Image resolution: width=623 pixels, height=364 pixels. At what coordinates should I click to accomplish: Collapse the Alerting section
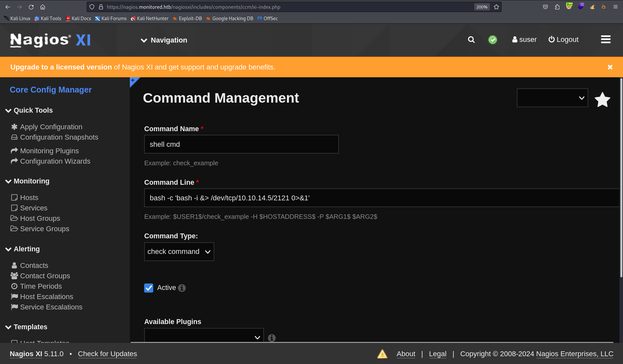click(23, 249)
